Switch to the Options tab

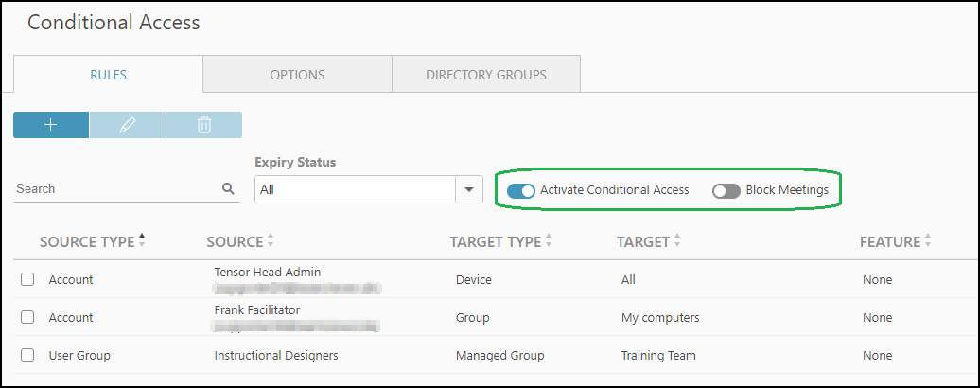(x=297, y=75)
